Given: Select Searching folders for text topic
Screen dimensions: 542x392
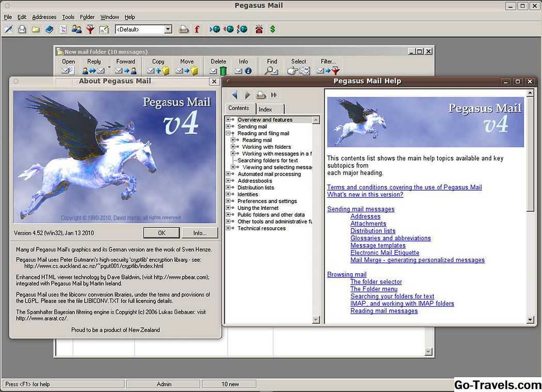Looking at the screenshot, I should (267, 161).
